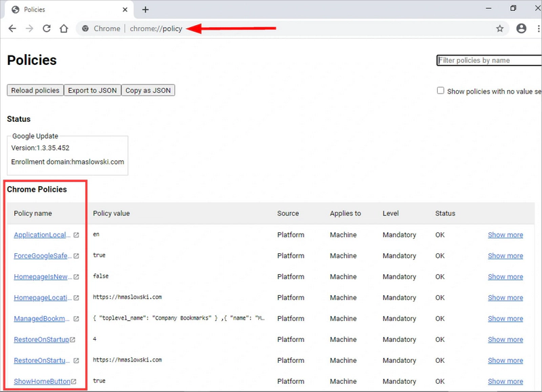Open the external link icon beside ForceGoogleSafe policy

[x=76, y=257]
